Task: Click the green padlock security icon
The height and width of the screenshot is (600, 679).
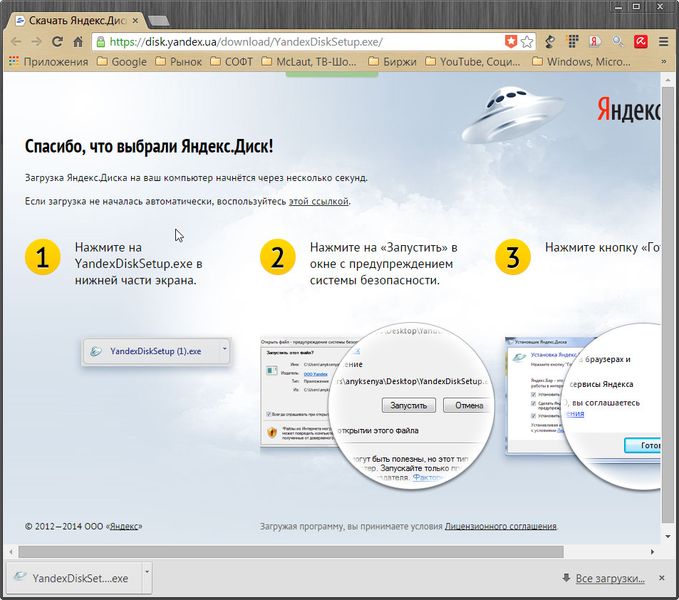Action: [x=100, y=42]
